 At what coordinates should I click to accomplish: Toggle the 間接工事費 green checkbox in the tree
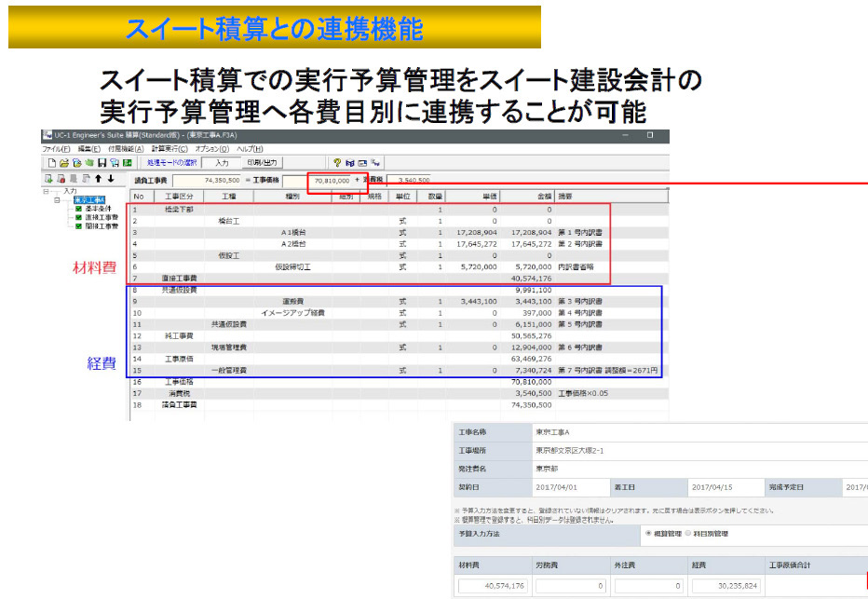[78, 225]
